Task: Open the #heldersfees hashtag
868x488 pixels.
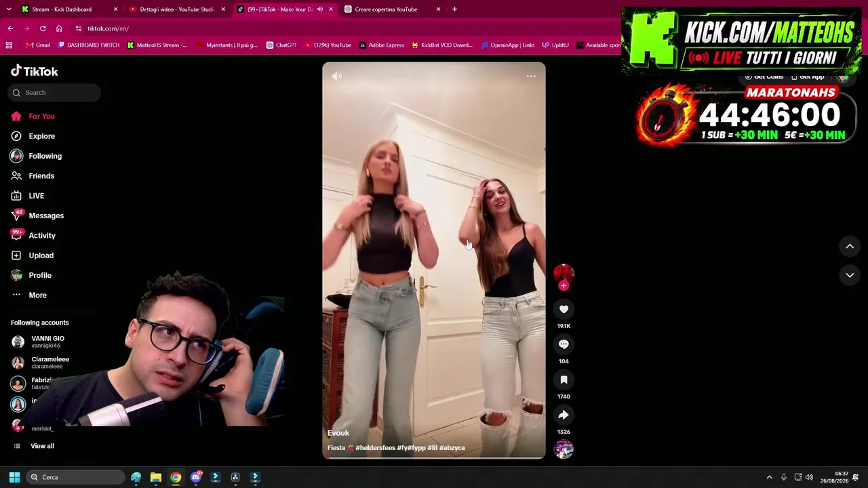Action: coord(375,448)
